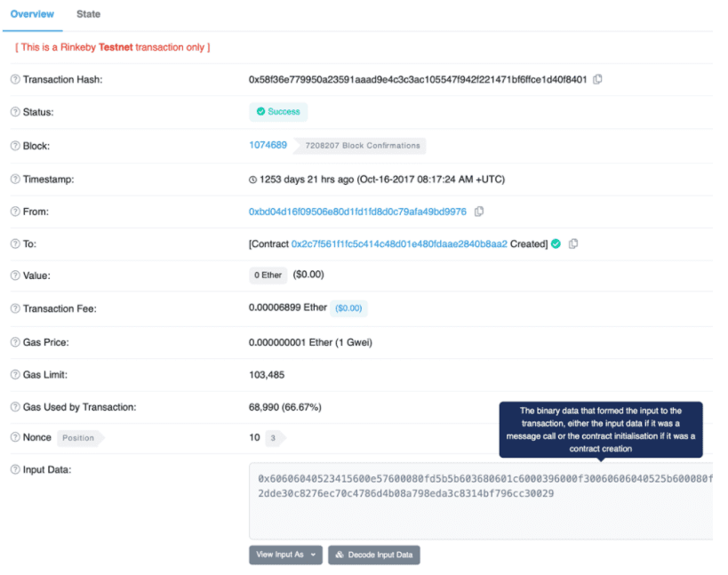Click the Decode Input Data button
Viewport: 728px width, 575px height.
coord(374,555)
